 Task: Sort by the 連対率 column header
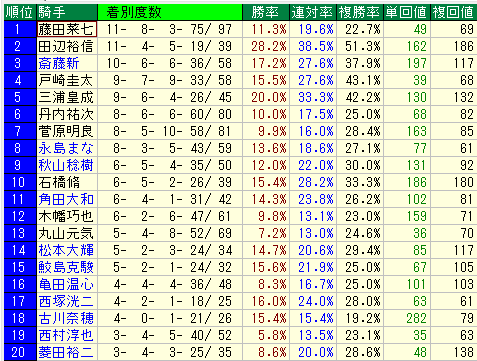(x=313, y=12)
